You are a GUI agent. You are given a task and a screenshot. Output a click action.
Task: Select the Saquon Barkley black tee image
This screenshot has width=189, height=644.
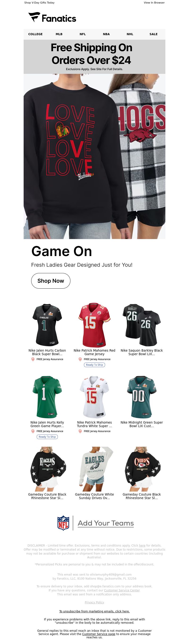[142, 325]
